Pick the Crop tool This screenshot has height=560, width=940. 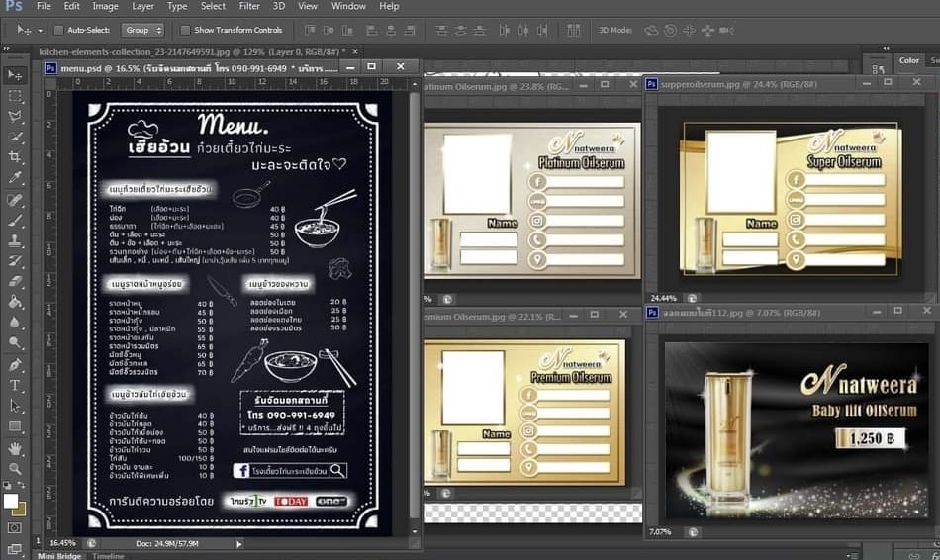pyautogui.click(x=15, y=157)
